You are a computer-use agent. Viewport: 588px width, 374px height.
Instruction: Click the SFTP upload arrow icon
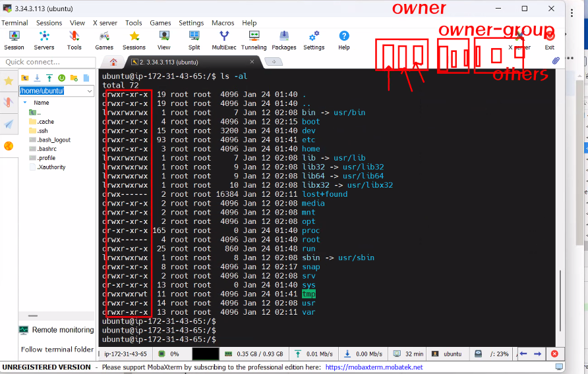pyautogui.click(x=49, y=78)
